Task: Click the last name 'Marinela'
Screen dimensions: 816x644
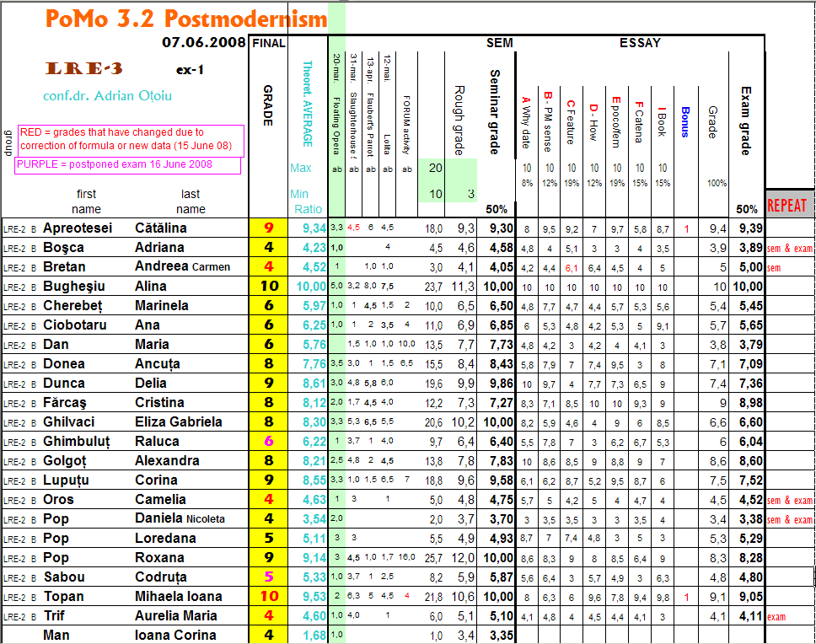Action: point(162,305)
